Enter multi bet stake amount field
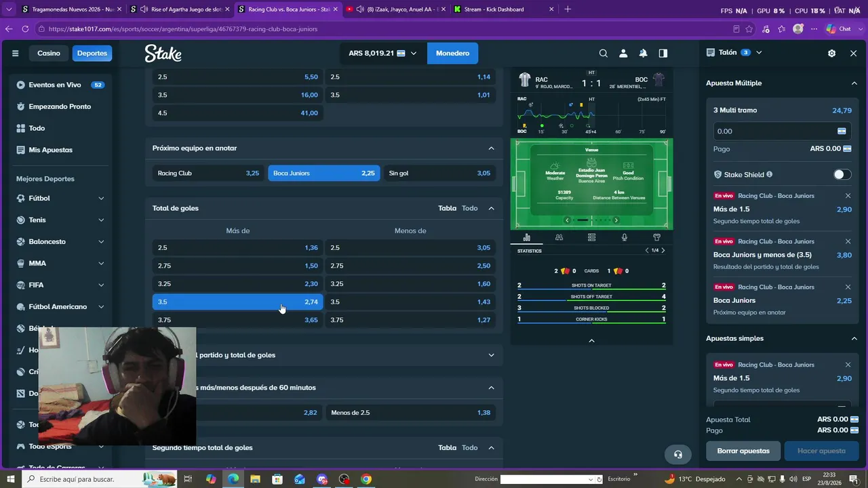868x488 pixels. [782, 131]
